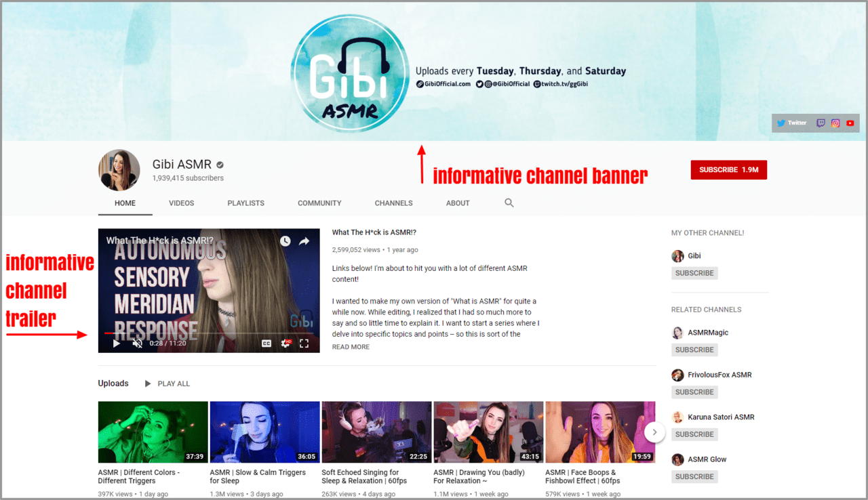
Task: Open the Channels tab
Action: 394,203
